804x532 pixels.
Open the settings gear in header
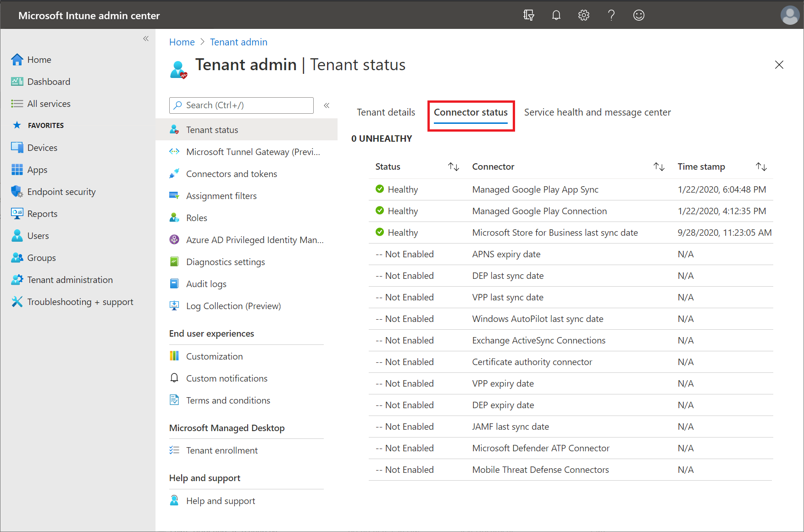584,15
